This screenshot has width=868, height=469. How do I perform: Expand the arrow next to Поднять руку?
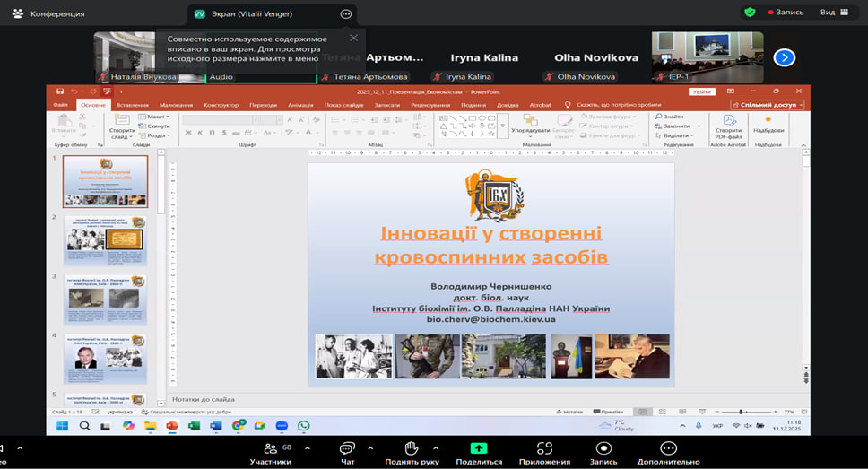pyautogui.click(x=436, y=447)
